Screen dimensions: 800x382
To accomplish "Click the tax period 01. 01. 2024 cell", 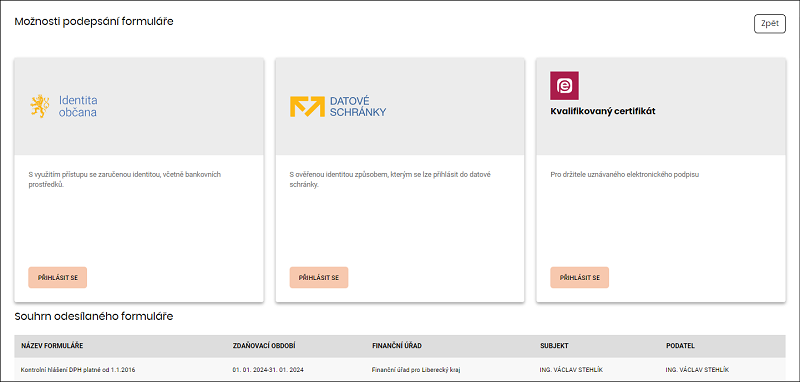I will click(268, 369).
